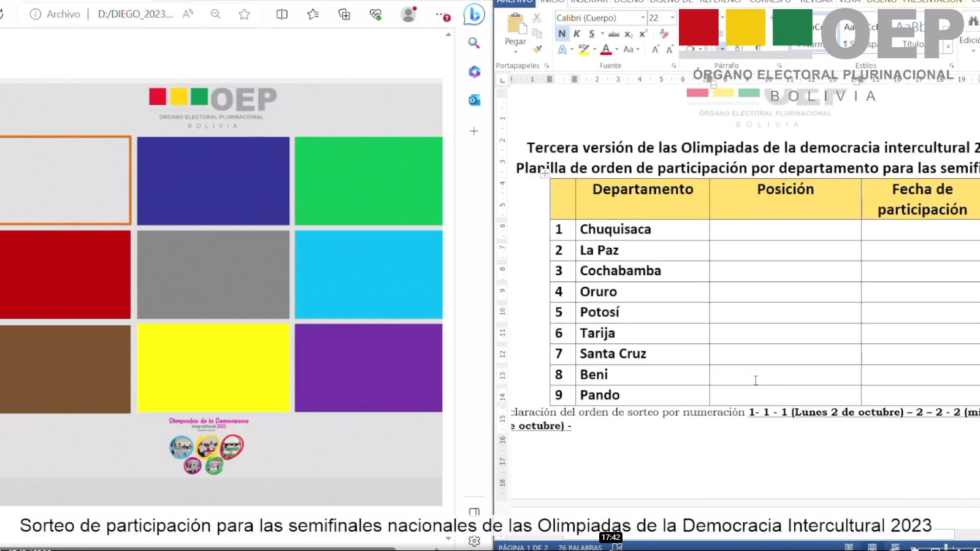Click the '76 PALABRAS' word count
The image size is (980, 551).
click(x=580, y=547)
